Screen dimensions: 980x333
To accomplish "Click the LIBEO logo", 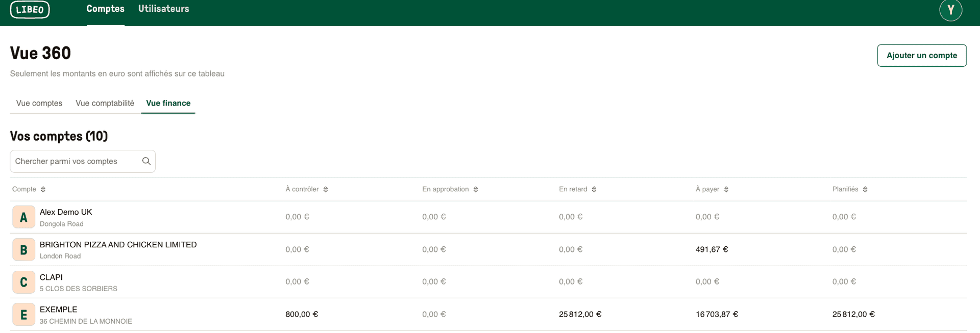I will click(x=30, y=9).
